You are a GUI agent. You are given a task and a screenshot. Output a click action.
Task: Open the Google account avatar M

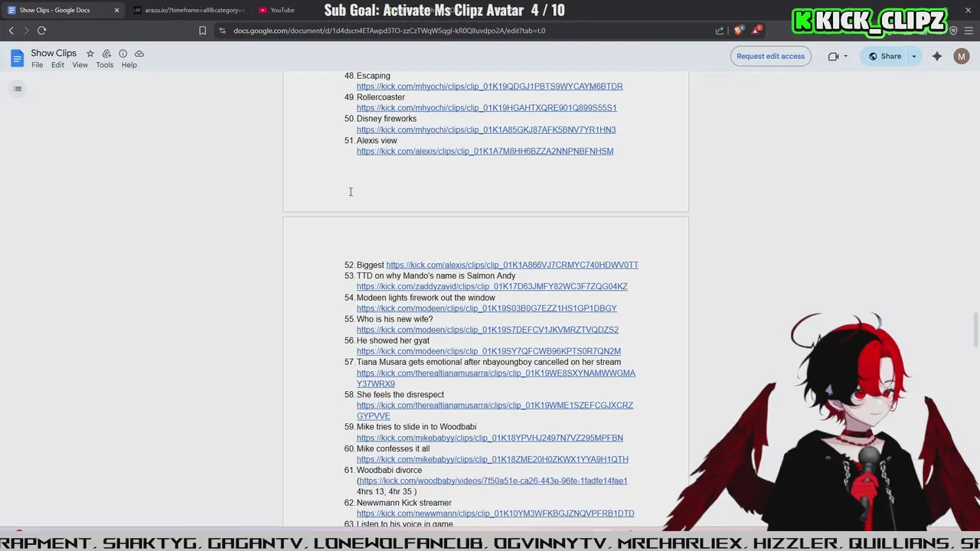tap(962, 56)
